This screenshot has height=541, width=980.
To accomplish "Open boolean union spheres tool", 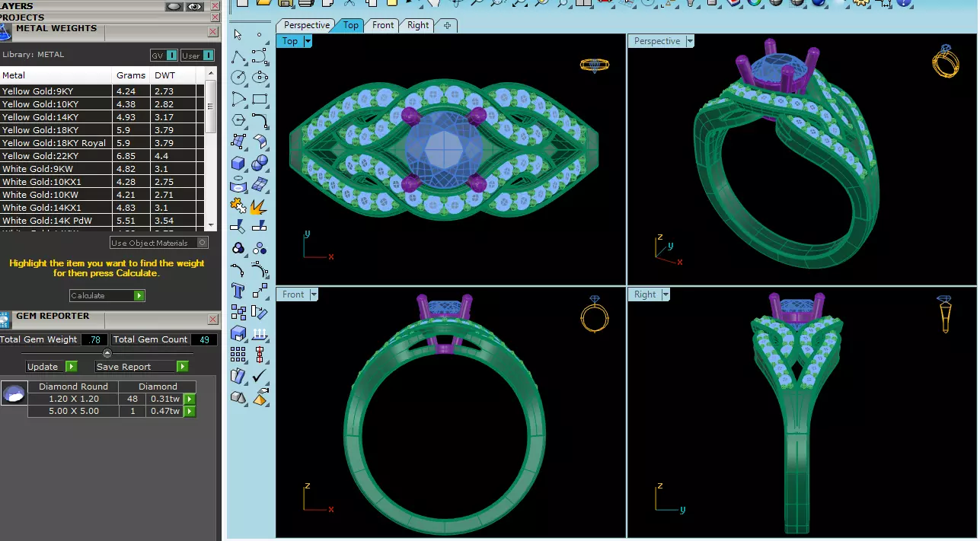I will [260, 163].
